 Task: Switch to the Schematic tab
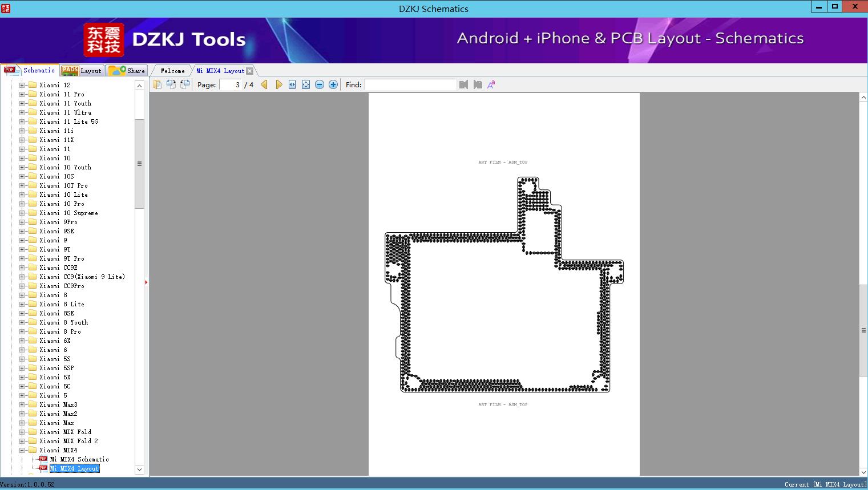(x=30, y=70)
